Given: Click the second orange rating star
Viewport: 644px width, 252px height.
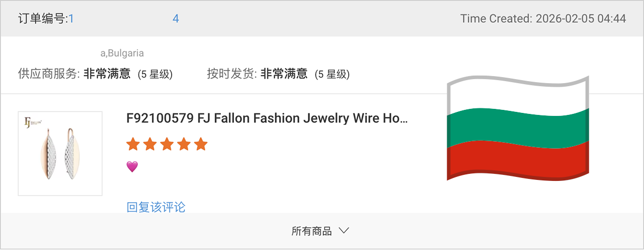Looking at the screenshot, I should coord(150,144).
